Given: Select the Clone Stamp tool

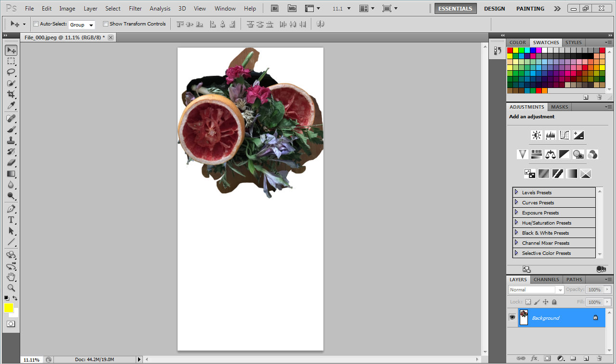Looking at the screenshot, I should pos(11,140).
